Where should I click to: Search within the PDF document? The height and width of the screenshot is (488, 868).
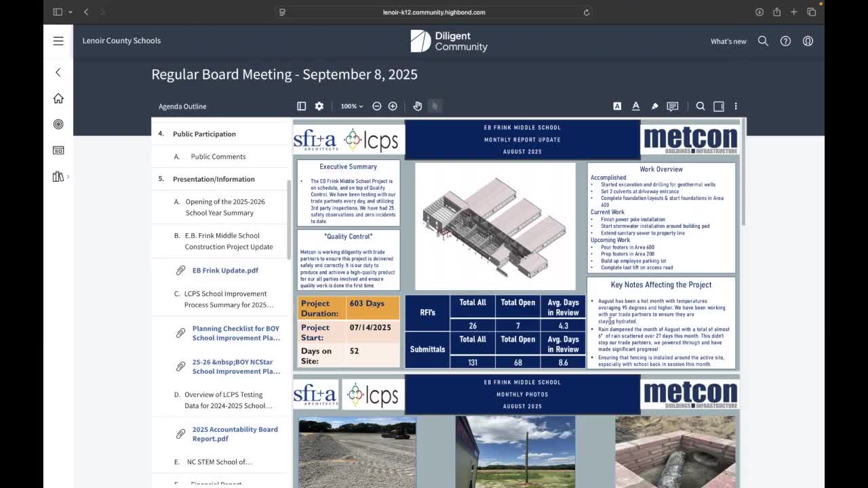pos(701,106)
